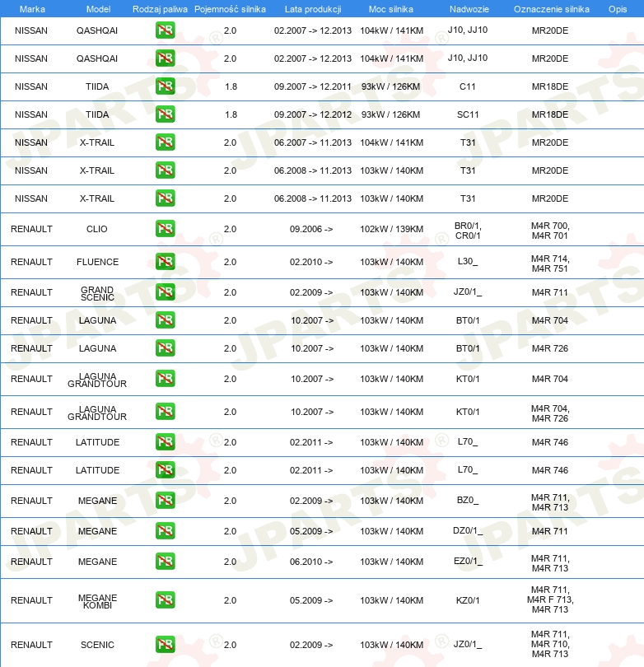Click the Opis column header
The width and height of the screenshot is (644, 667).
point(618,9)
